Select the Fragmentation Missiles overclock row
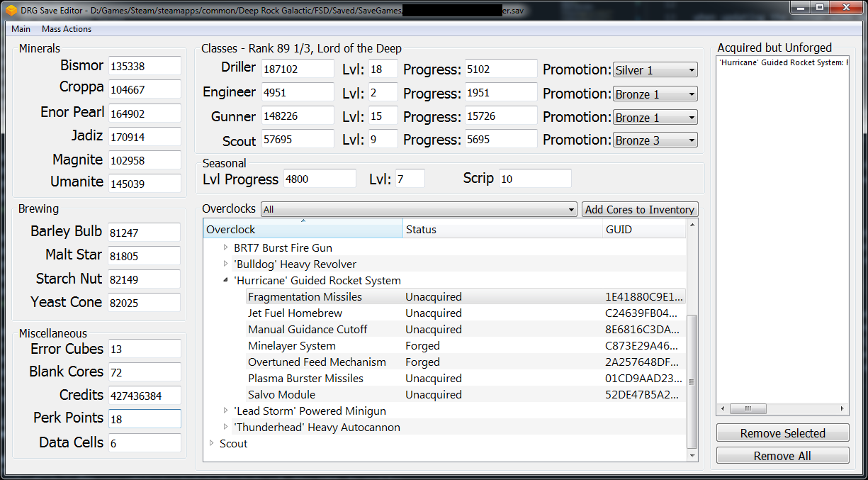Viewport: 868px width, 480px height. point(466,297)
